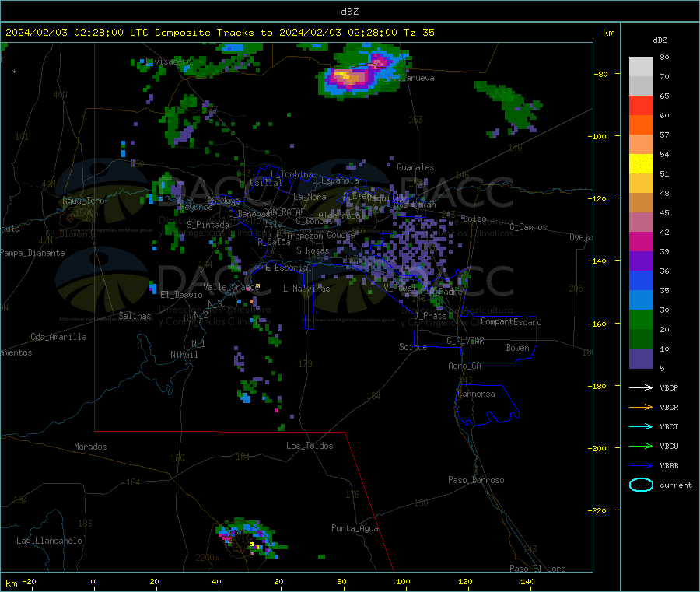This screenshot has width=700, height=592.
Task: Click the Divisadero location label
Action: (x=169, y=61)
